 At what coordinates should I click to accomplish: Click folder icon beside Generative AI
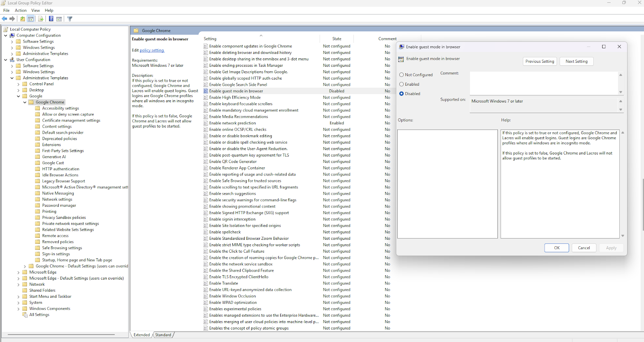[38, 157]
